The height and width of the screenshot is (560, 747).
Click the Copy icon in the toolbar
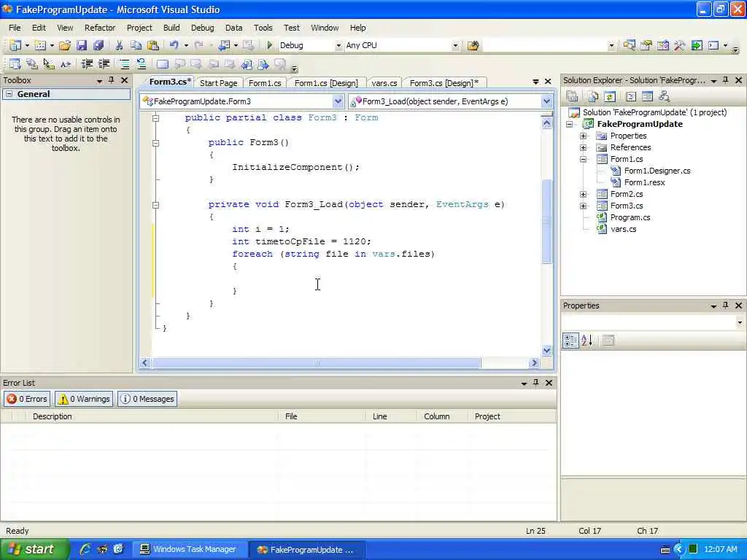pos(136,45)
